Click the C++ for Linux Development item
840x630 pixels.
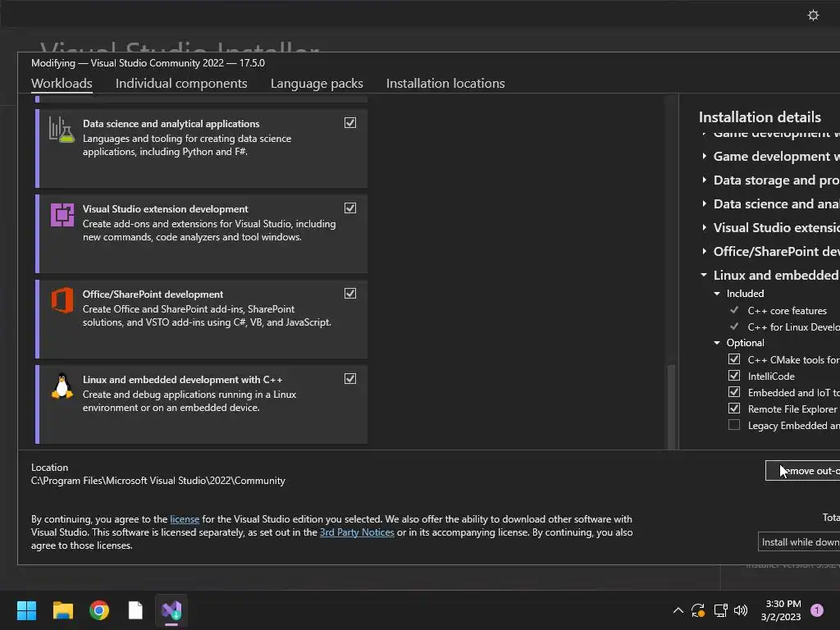point(793,326)
